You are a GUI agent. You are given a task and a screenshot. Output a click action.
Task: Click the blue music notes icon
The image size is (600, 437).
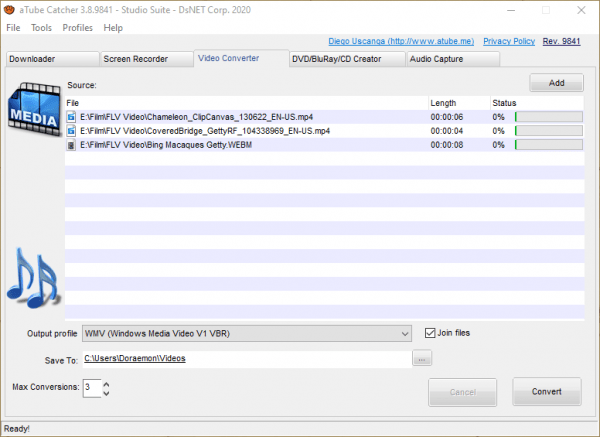click(x=33, y=278)
